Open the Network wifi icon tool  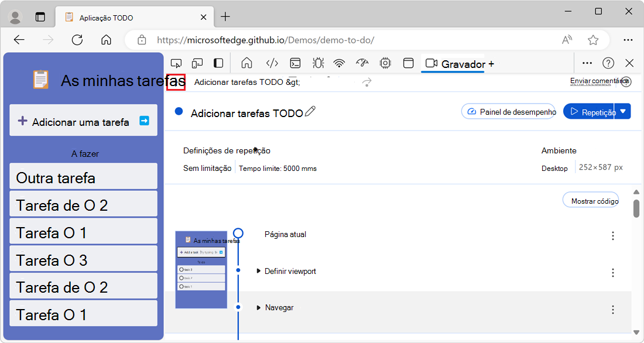[339, 63]
